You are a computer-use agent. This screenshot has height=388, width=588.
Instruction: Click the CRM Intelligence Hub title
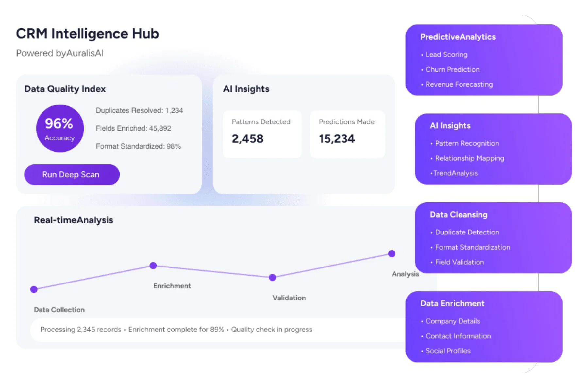pyautogui.click(x=88, y=34)
